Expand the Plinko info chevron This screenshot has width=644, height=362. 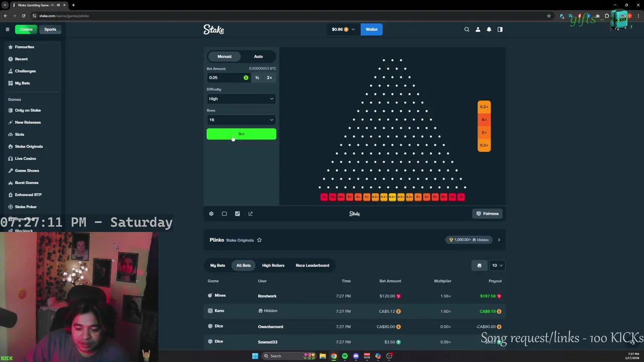(499, 240)
